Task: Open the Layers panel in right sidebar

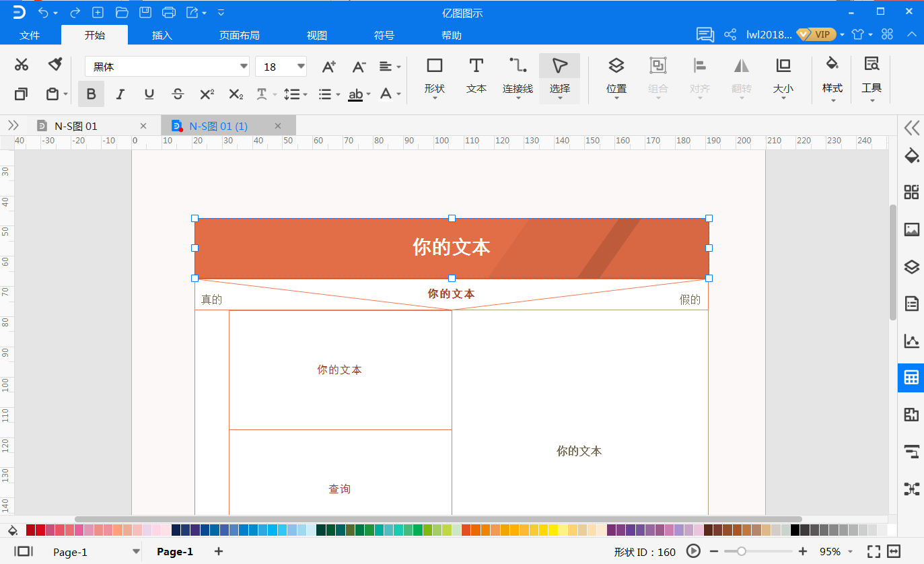Action: pyautogui.click(x=911, y=267)
